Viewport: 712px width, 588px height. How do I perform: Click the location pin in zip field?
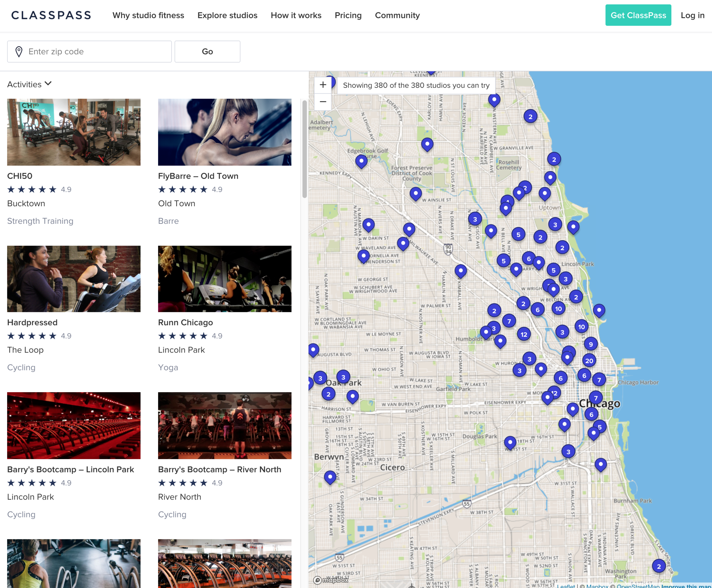click(x=19, y=52)
